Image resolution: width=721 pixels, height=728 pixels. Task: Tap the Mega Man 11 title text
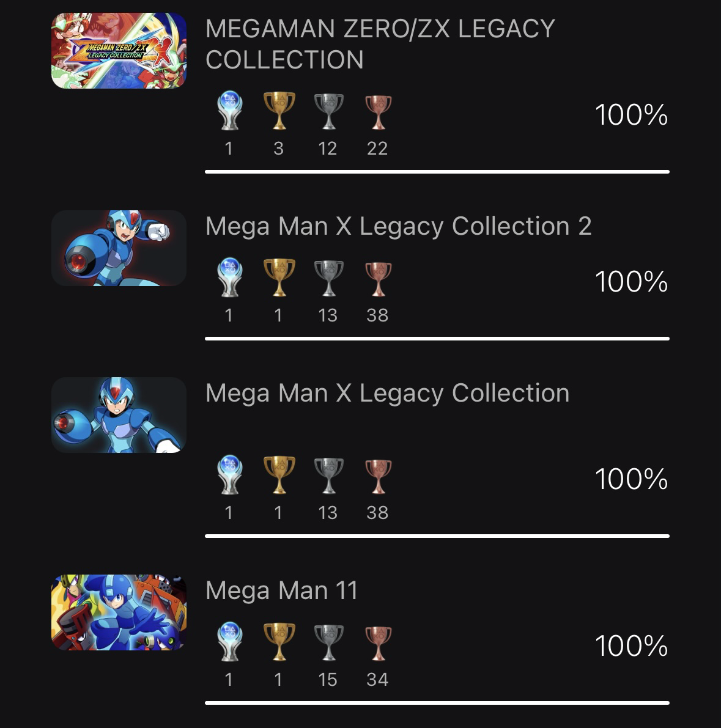tap(281, 590)
